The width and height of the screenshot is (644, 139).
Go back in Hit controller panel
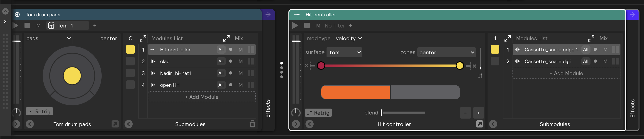click(310, 124)
